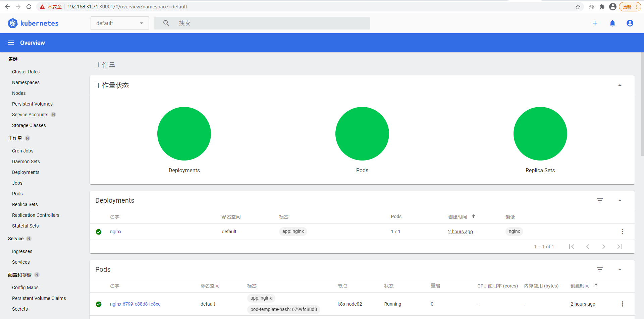Click the Chrome 更新 update button
Screen dimensions: 644x319
630,7
